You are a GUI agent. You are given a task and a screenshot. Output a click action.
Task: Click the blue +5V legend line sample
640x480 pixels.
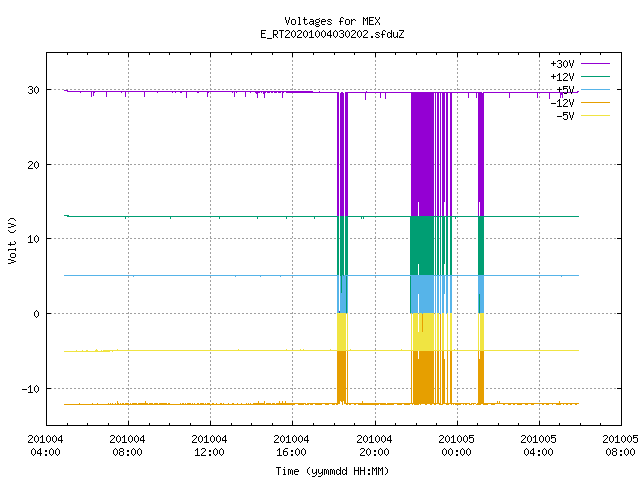(595, 89)
